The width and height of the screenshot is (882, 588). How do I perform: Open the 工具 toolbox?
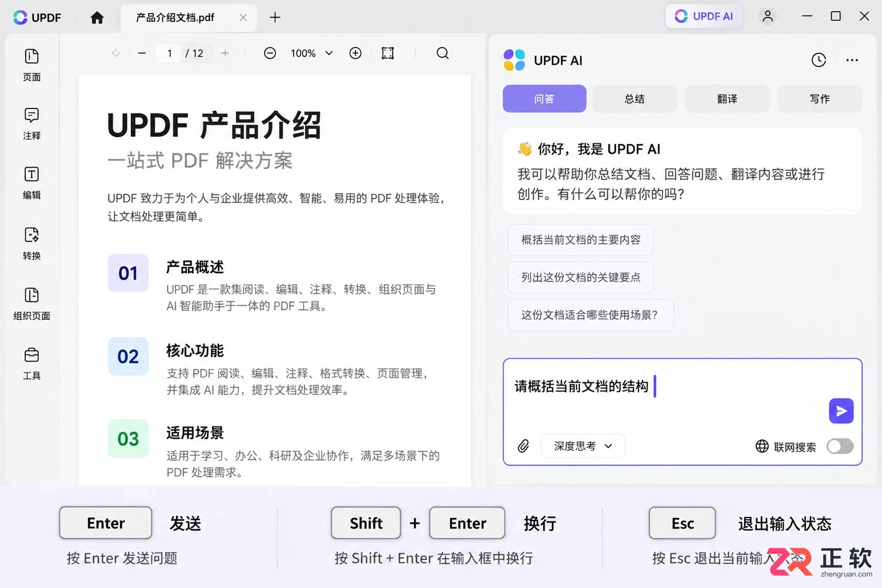[x=32, y=364]
